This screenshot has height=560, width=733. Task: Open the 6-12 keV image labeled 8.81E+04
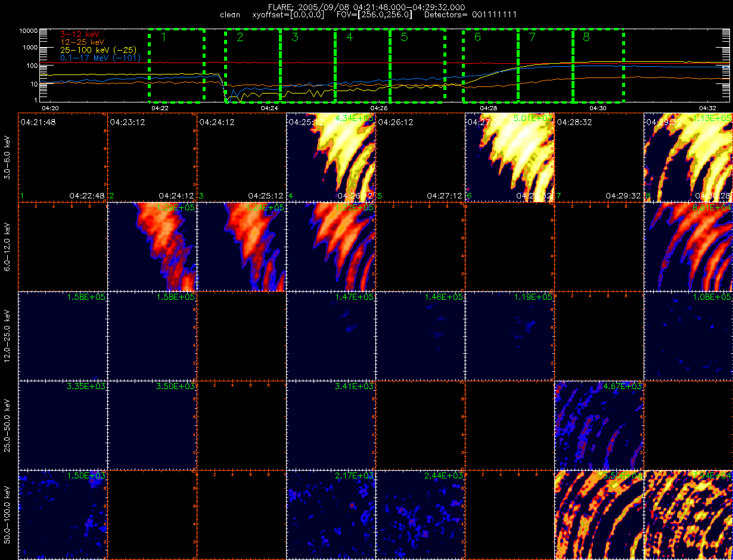point(688,246)
